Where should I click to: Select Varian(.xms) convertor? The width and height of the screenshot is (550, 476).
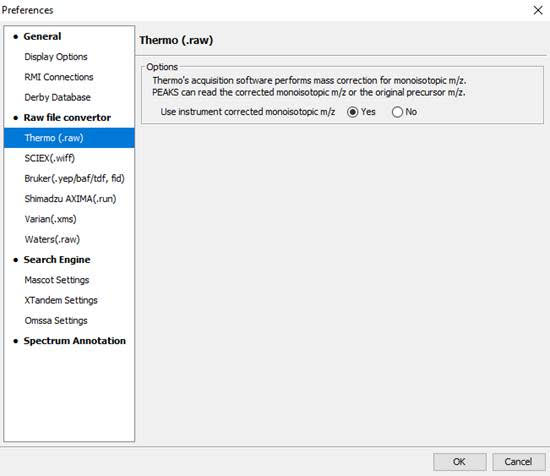pyautogui.click(x=50, y=219)
